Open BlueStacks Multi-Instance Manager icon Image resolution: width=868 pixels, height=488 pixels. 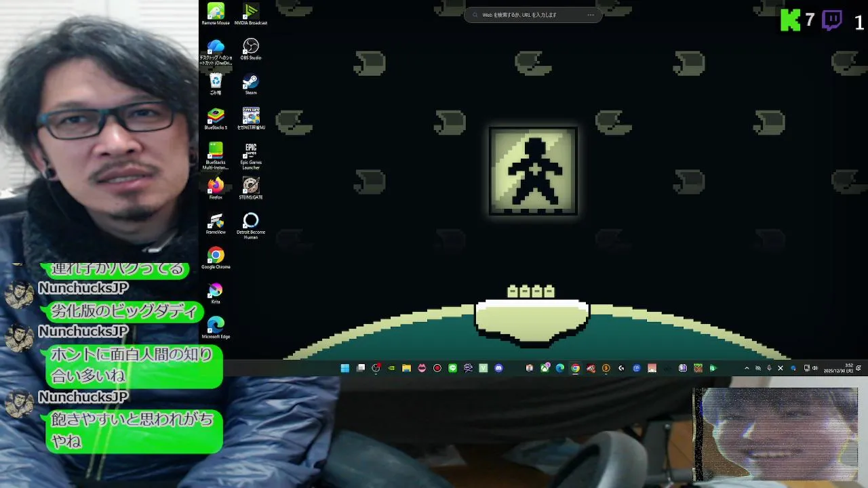216,155
